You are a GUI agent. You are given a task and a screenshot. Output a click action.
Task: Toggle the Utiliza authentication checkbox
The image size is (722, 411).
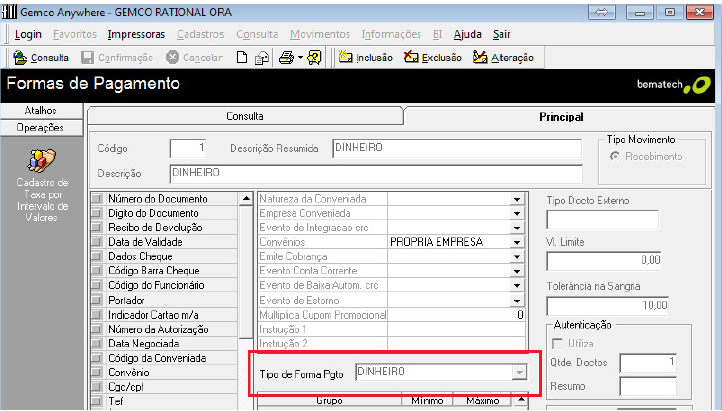[x=557, y=343]
